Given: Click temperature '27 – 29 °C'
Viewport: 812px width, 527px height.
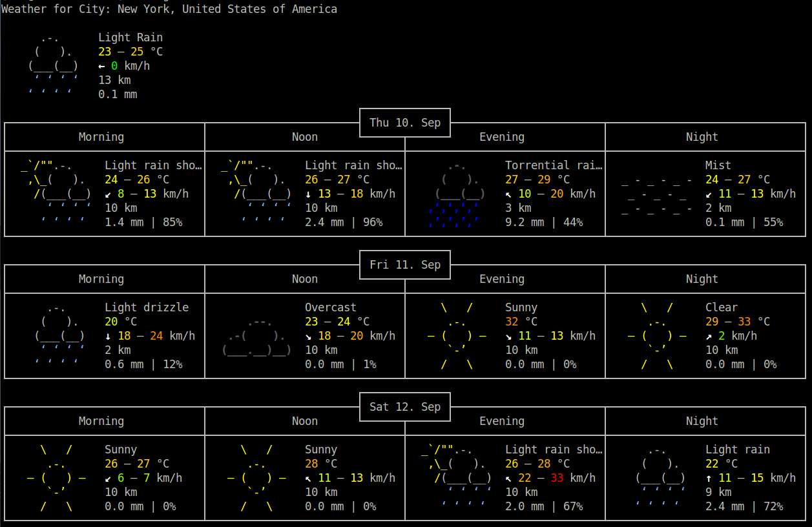Looking at the screenshot, I should click(x=537, y=180).
